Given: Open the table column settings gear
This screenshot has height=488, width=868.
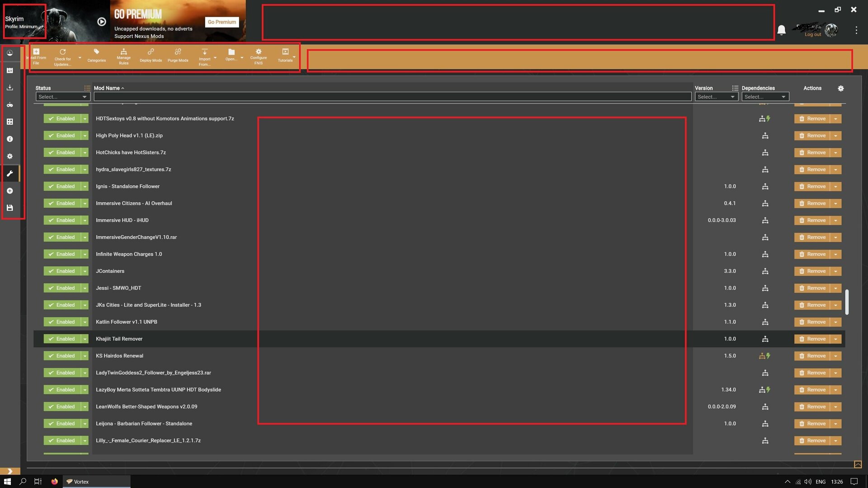Looking at the screenshot, I should (x=840, y=89).
